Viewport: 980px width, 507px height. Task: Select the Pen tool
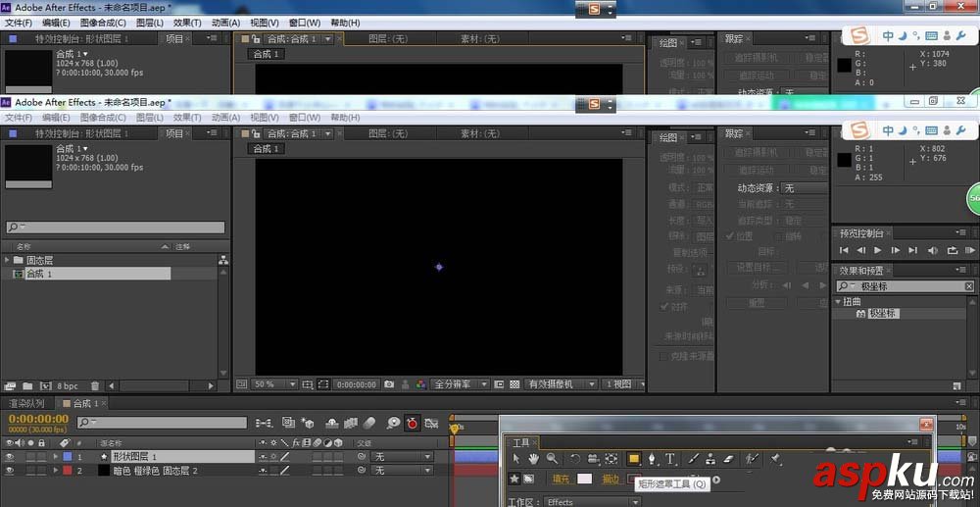tap(652, 459)
